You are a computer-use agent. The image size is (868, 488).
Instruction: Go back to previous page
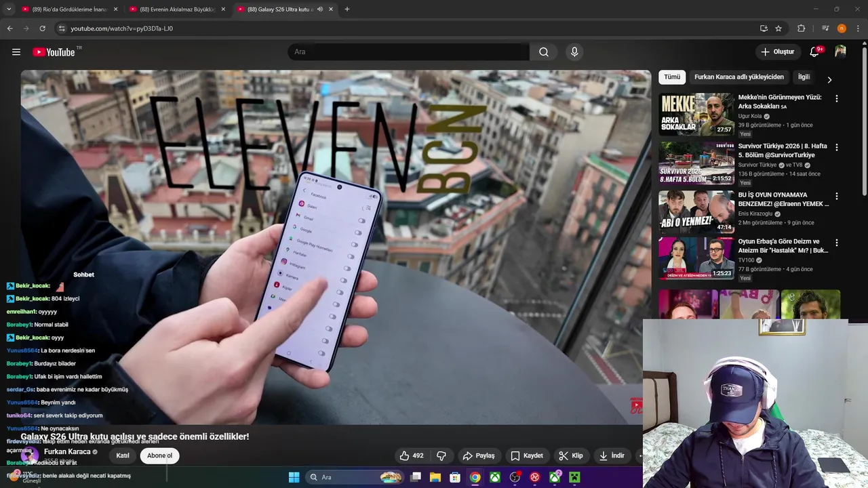tap(9, 28)
